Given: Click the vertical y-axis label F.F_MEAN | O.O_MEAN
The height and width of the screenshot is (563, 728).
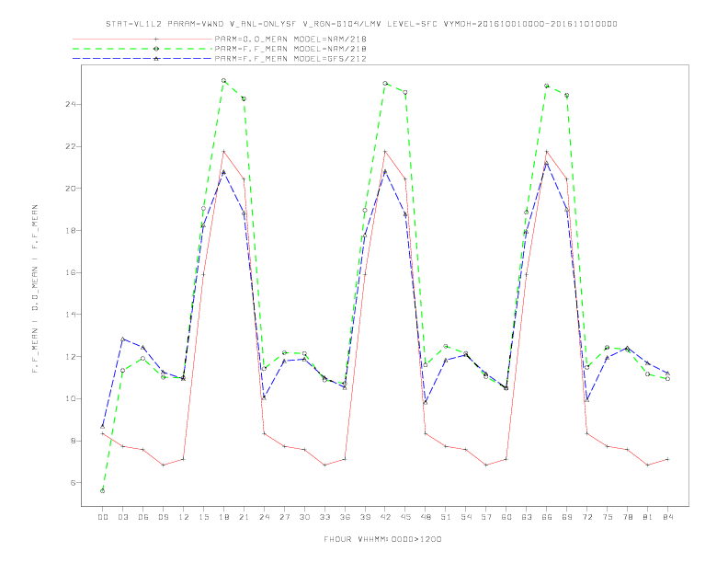Looking at the screenshot, I should click(x=35, y=289).
